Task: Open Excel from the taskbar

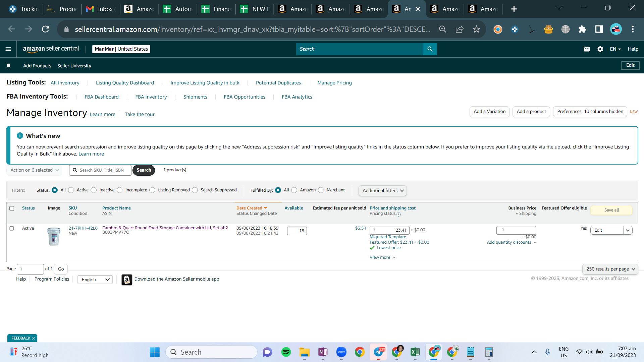Action: coord(415,352)
